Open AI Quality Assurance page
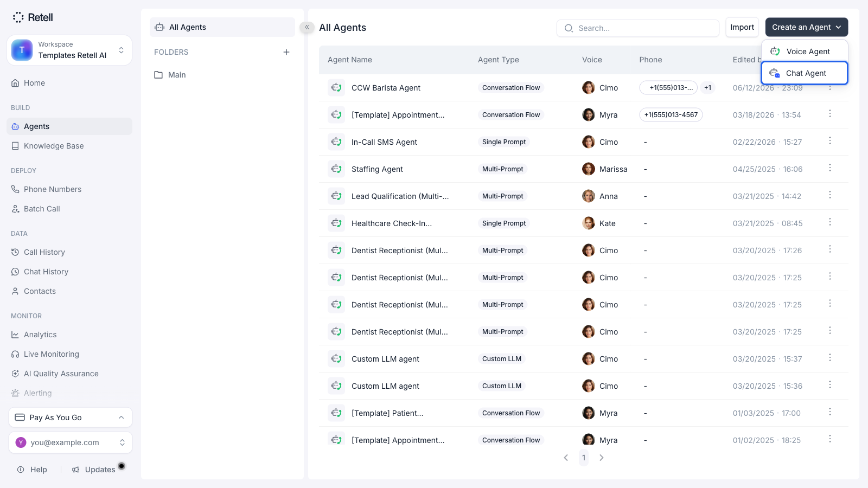 point(69,374)
